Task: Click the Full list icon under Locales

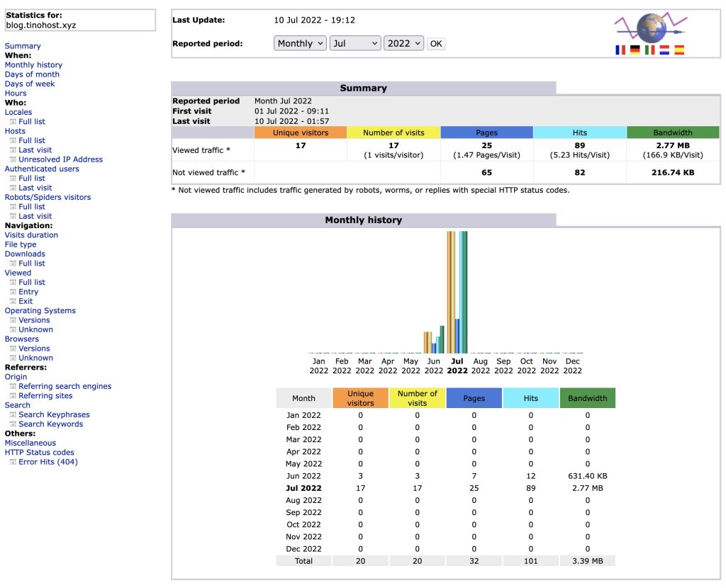Action: pyautogui.click(x=13, y=122)
